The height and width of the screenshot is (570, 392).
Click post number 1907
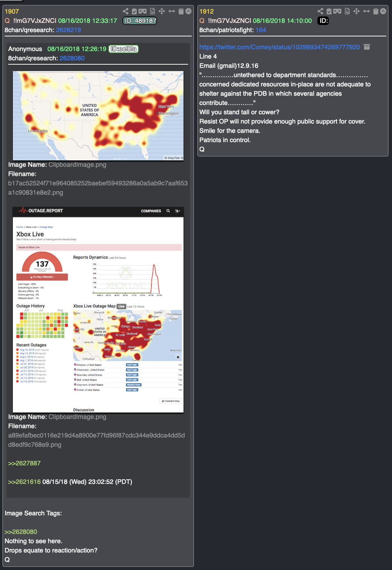click(x=12, y=11)
